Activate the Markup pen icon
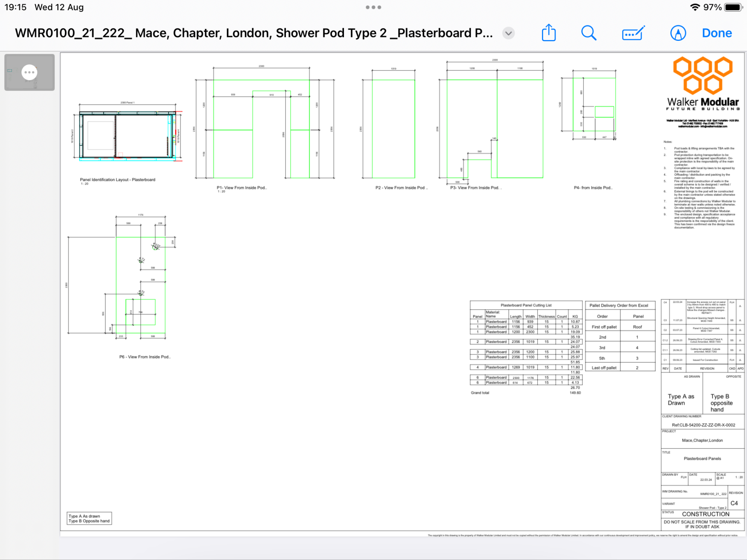This screenshot has height=560, width=747. click(x=678, y=33)
